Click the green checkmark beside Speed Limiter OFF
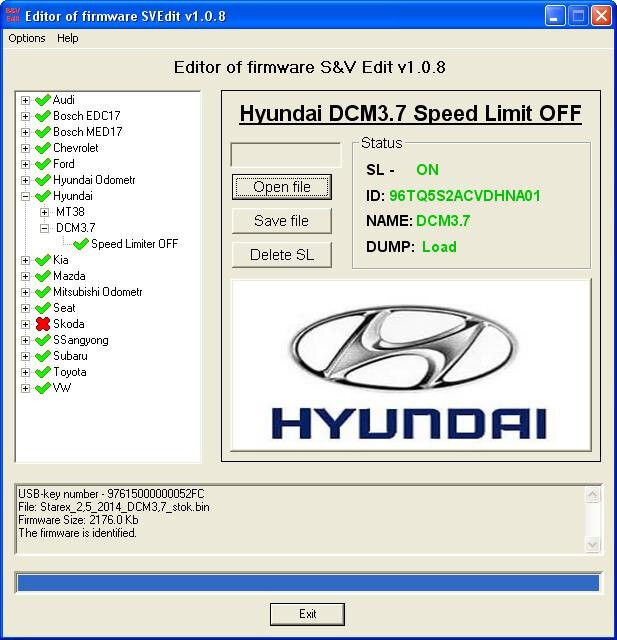The image size is (617, 640). pyautogui.click(x=81, y=244)
